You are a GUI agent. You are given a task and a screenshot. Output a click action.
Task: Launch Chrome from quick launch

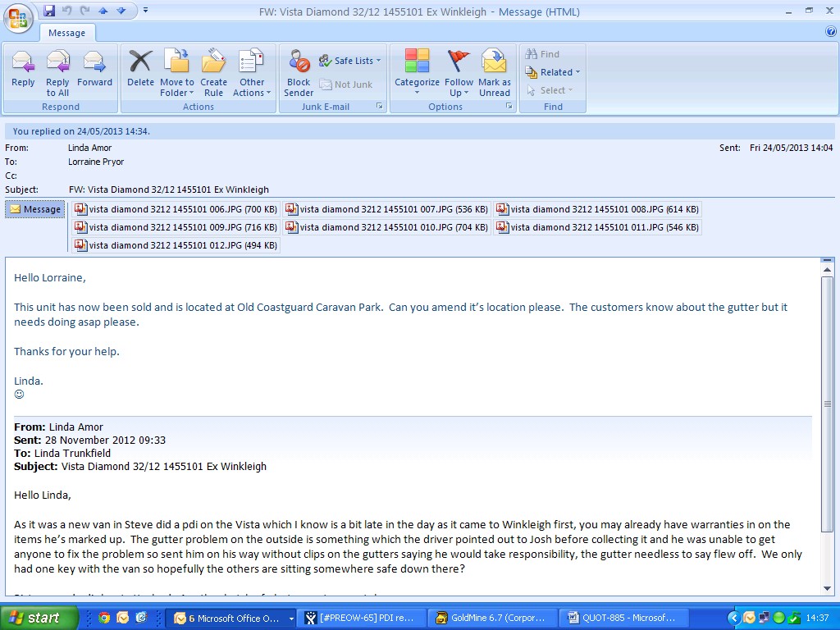click(104, 619)
